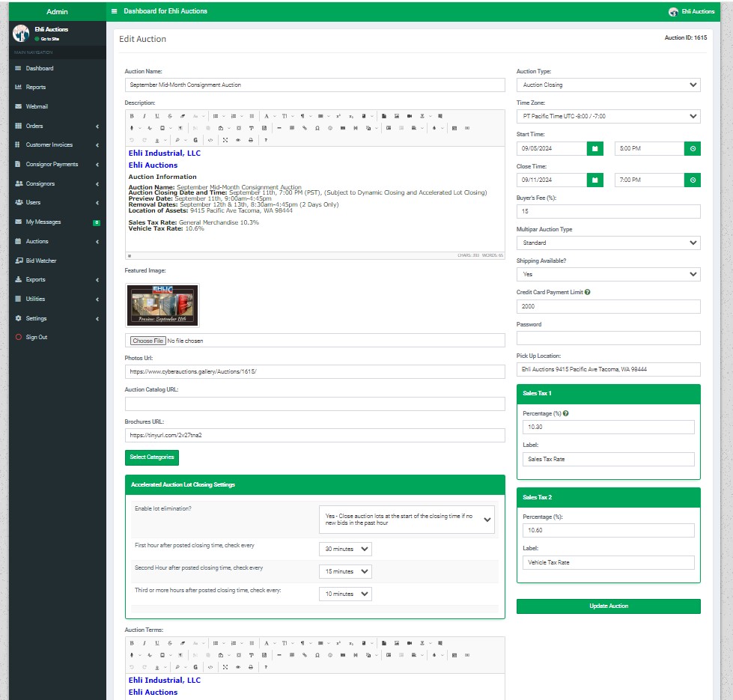Click the print icon in Auction Terms editor
Screen dimensions: 733x700
251,667
